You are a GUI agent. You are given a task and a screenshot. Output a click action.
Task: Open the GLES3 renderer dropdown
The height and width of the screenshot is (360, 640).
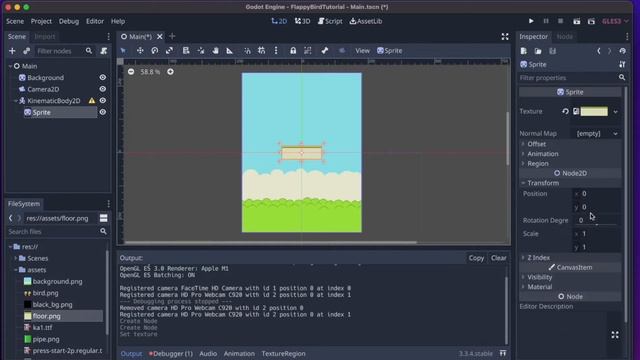616,21
